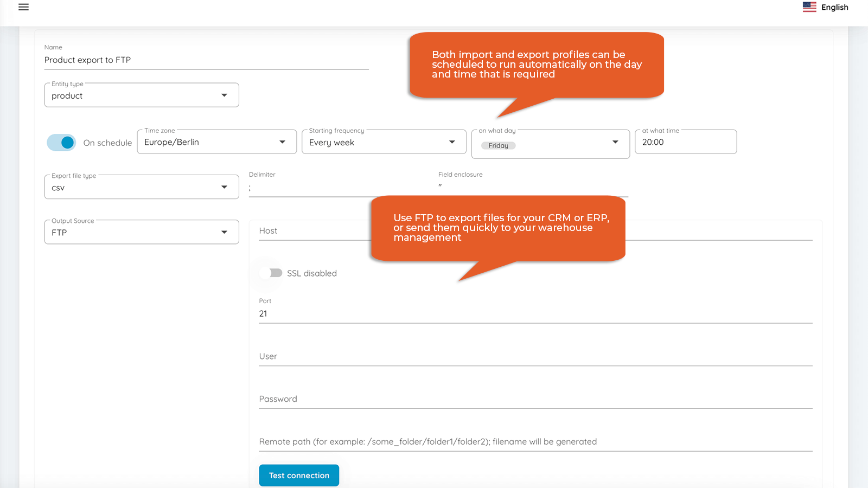Focus the Port number field

(535, 313)
